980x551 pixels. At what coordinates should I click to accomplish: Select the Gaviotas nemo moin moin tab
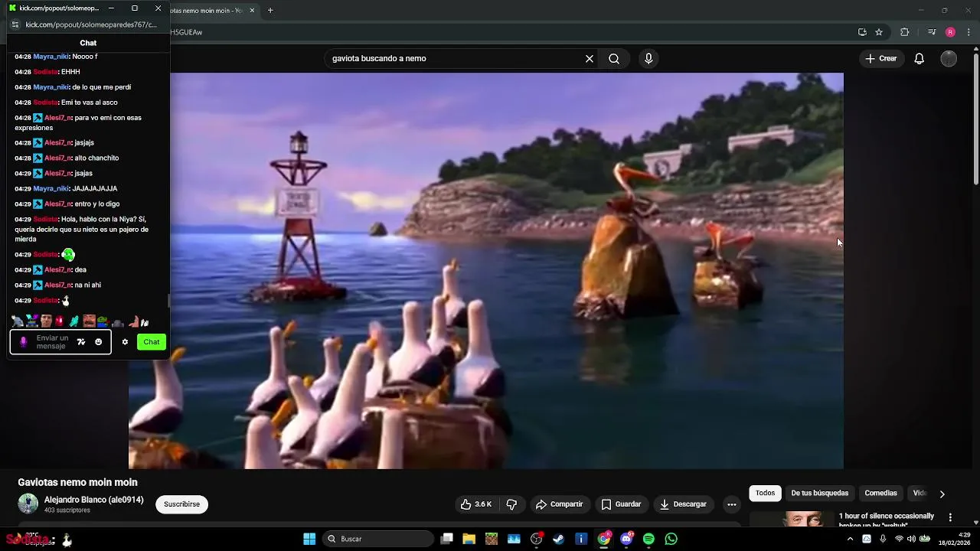click(207, 10)
